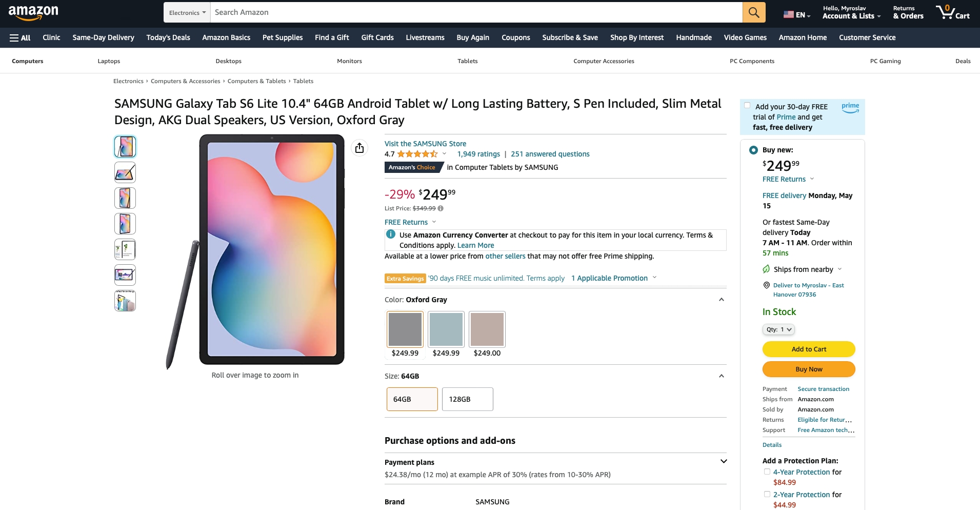
Task: Tick the 4-Year Protection checkbox
Action: [x=767, y=472]
